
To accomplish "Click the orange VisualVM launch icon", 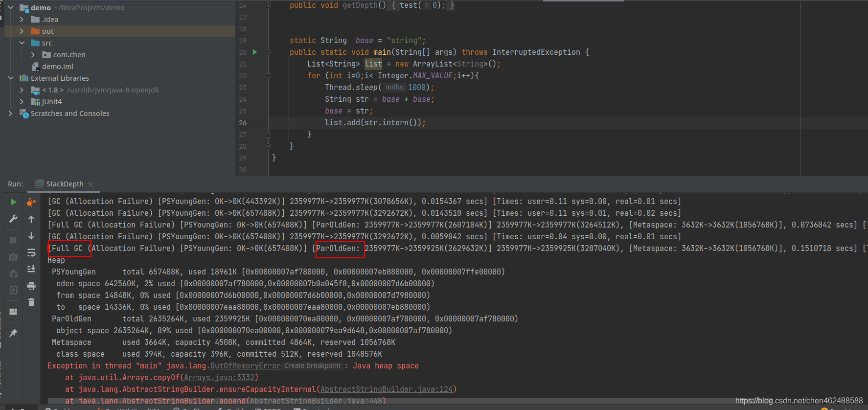I will (31, 202).
